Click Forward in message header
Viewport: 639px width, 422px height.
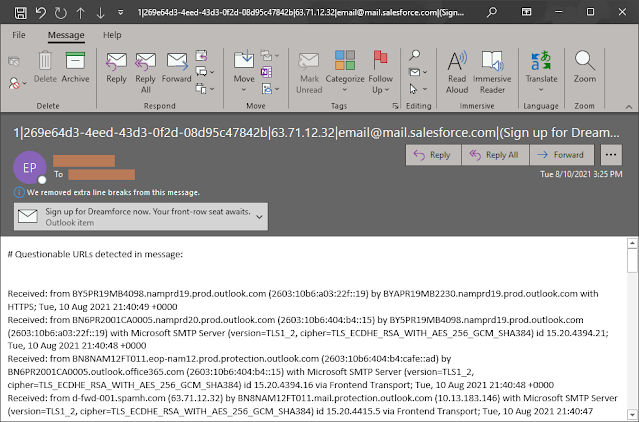562,155
